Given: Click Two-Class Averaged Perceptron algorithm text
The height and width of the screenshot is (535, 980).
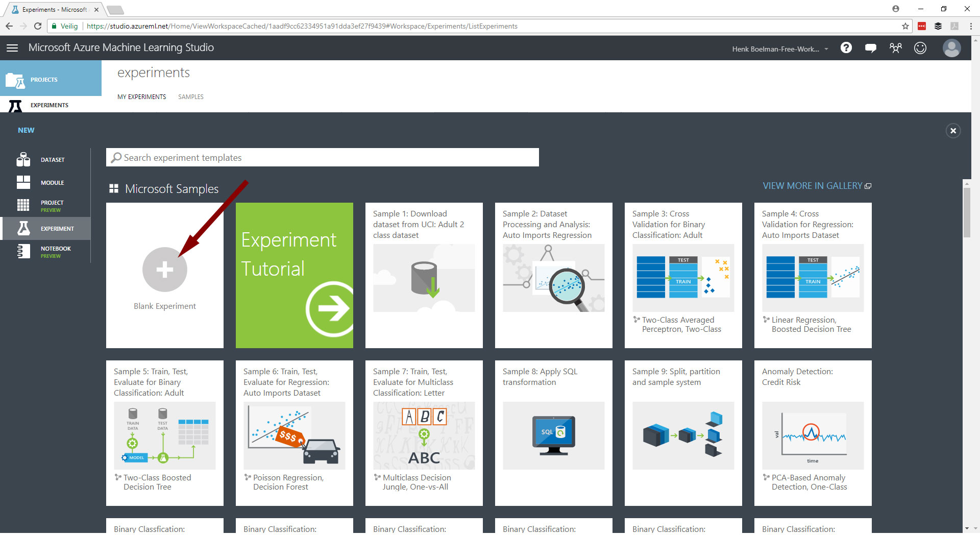Looking at the screenshot, I should pyautogui.click(x=681, y=325).
